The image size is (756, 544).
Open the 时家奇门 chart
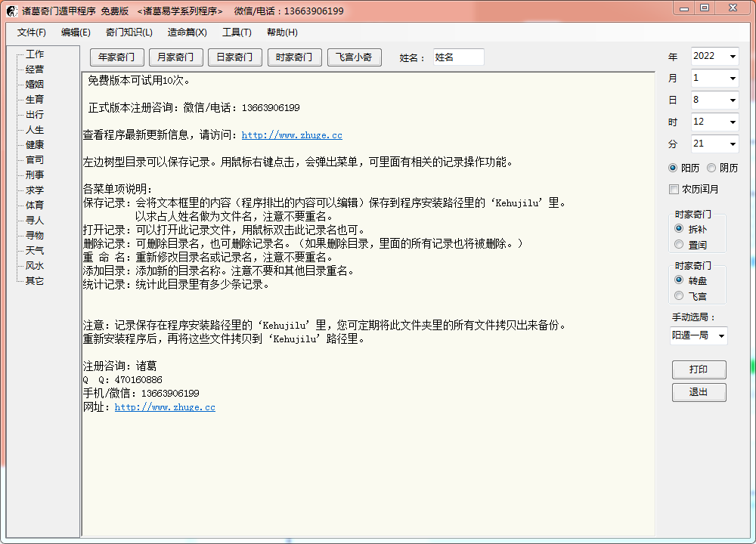coord(294,57)
